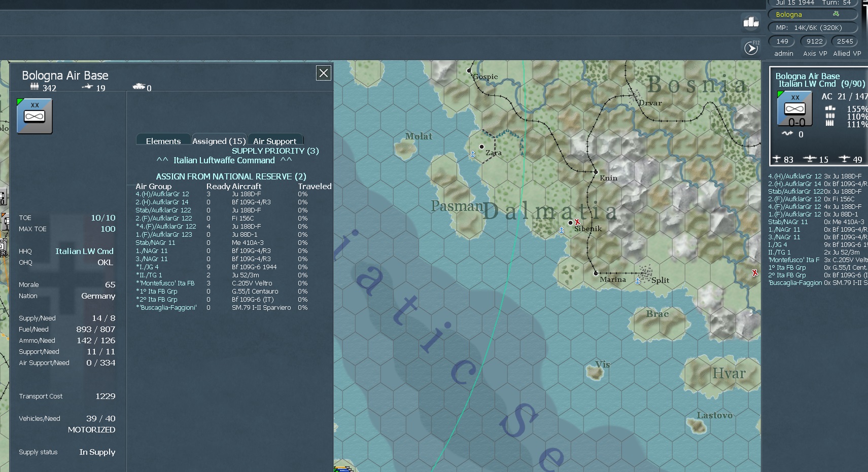Viewport: 868px width, 472px height.
Task: Click the bar chart statistics icon
Action: coord(751,22)
